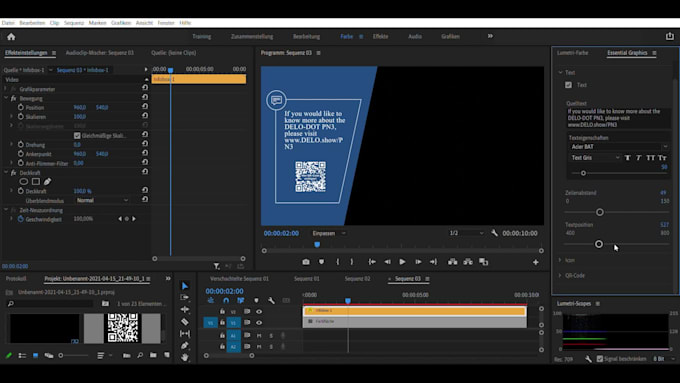This screenshot has height=383, width=680.
Task: Click the Lift button
Action: tap(452, 262)
